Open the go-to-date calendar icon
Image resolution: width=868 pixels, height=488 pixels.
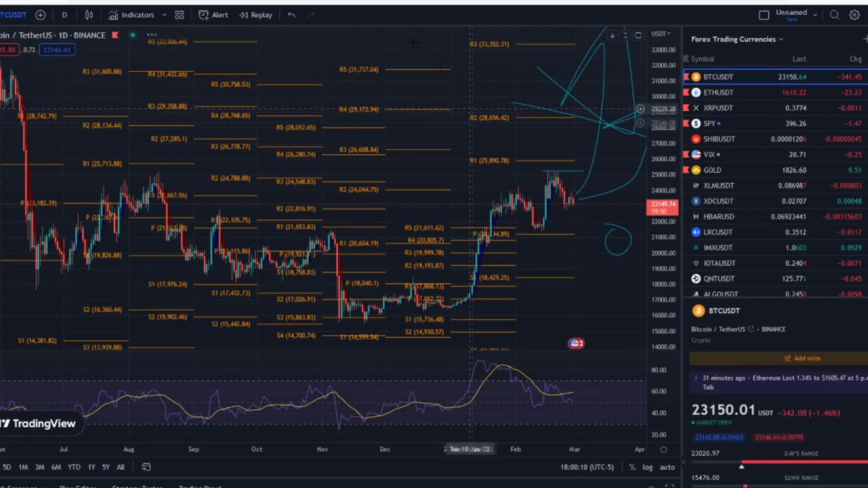pos(146,467)
